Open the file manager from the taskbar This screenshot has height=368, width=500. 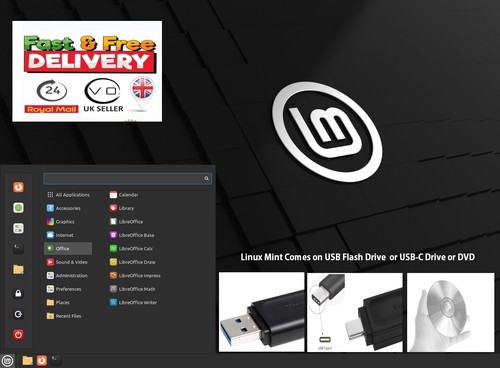(x=27, y=360)
